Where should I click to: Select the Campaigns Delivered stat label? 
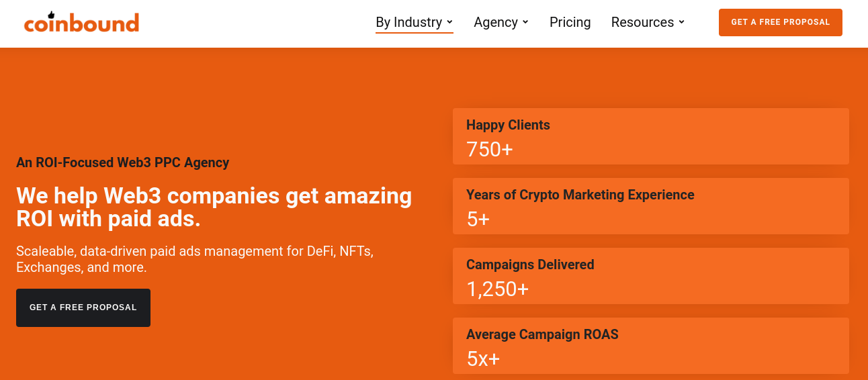click(530, 265)
